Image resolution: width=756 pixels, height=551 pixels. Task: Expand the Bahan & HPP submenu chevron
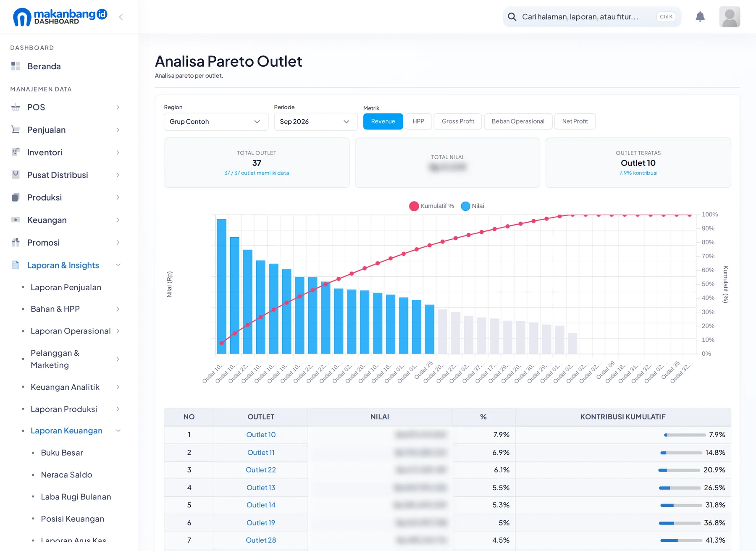coord(118,309)
